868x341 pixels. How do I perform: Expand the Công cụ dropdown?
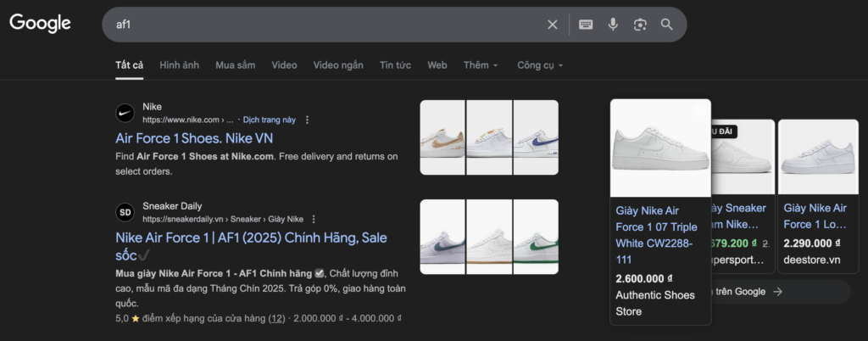point(540,65)
